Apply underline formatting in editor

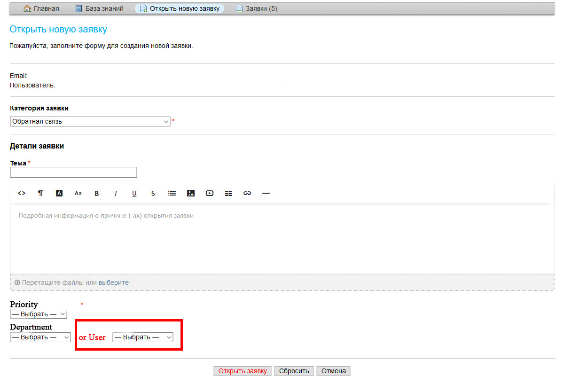point(134,193)
